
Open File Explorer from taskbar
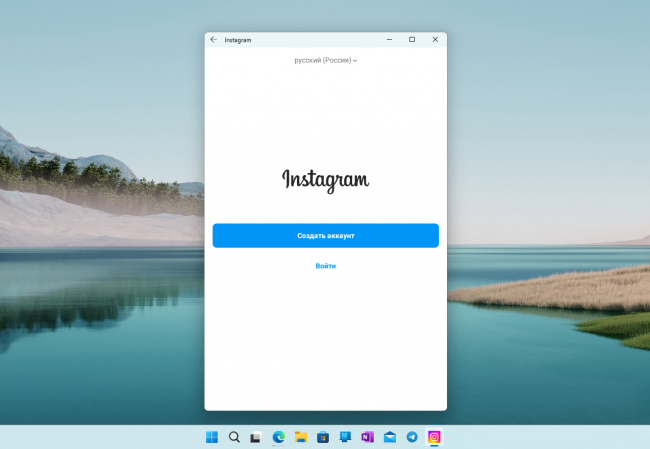tap(301, 437)
